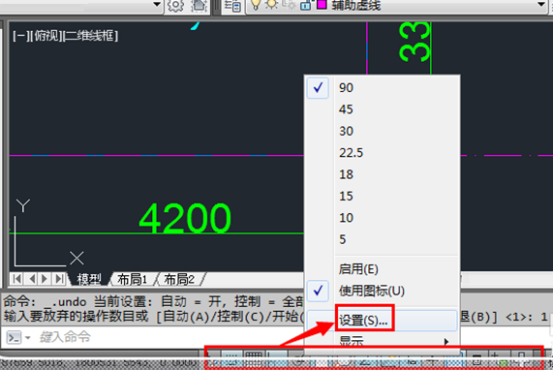Viewport: 554px width, 371px height.
Task: Click the [俯视] viewport view control
Action: click(45, 36)
